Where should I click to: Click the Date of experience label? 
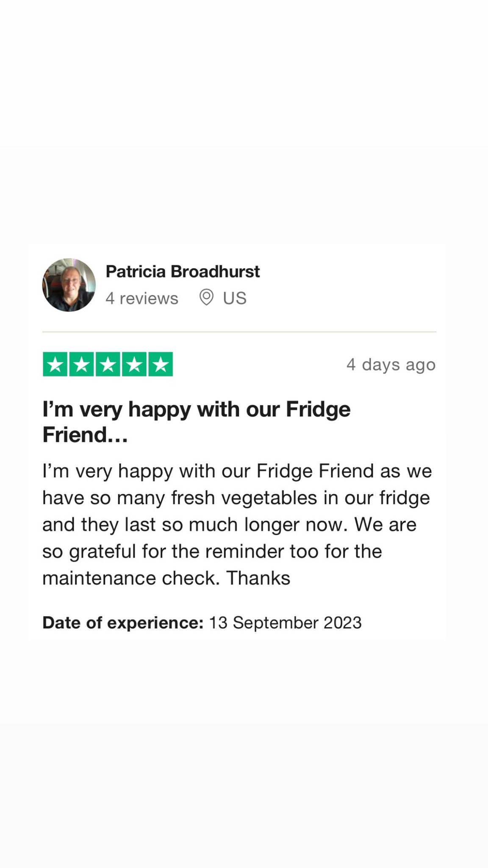tap(123, 623)
